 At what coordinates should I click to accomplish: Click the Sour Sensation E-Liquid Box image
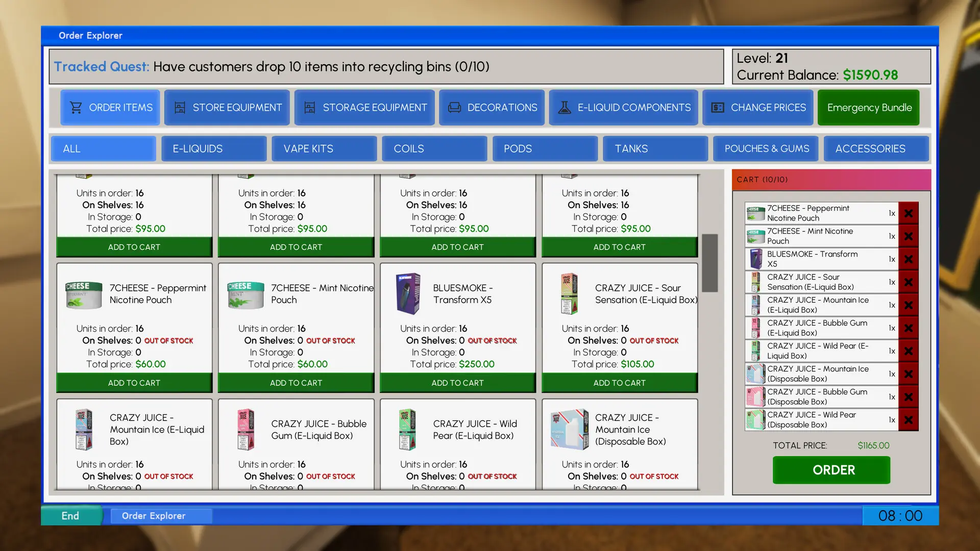click(570, 294)
